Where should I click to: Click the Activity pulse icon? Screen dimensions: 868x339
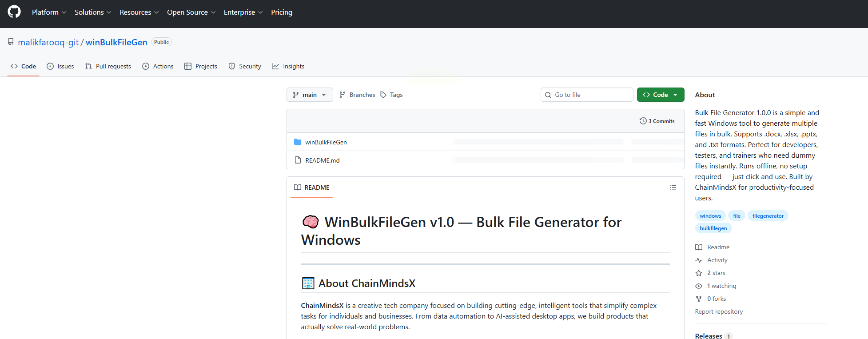click(699, 260)
